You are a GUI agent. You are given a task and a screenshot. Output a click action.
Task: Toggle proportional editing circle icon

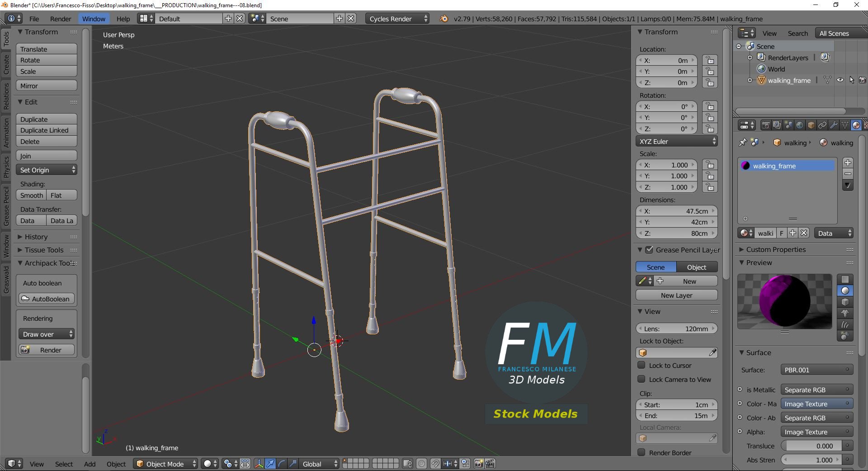(x=421, y=464)
